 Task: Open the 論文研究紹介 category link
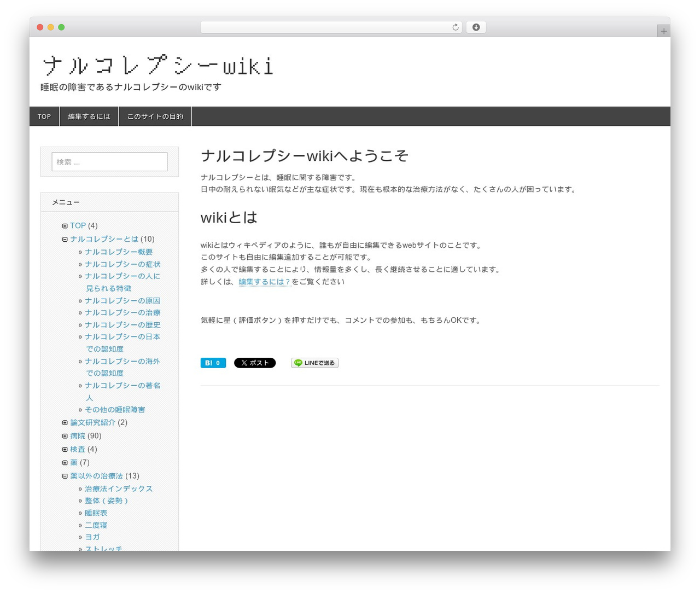(93, 422)
